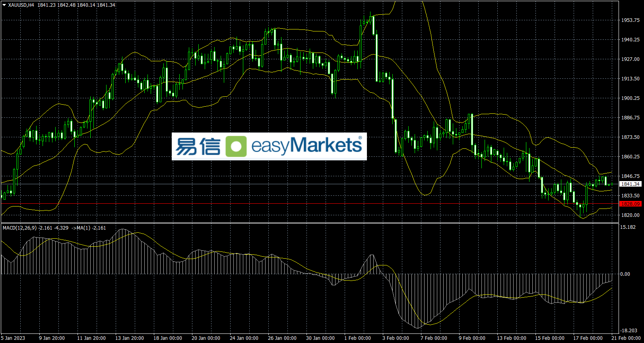Click the 1 Feb 00:00 time label
This screenshot has height=343, width=644.
pyautogui.click(x=357, y=338)
